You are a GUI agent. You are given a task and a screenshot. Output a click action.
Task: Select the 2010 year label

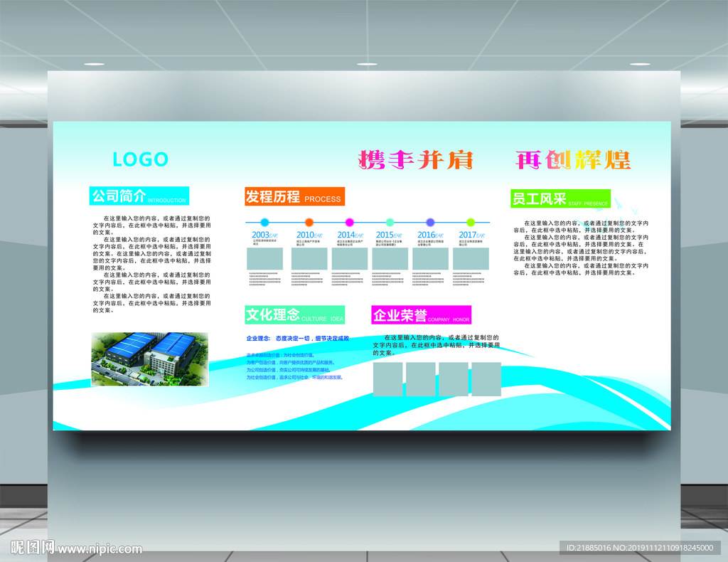(x=309, y=235)
